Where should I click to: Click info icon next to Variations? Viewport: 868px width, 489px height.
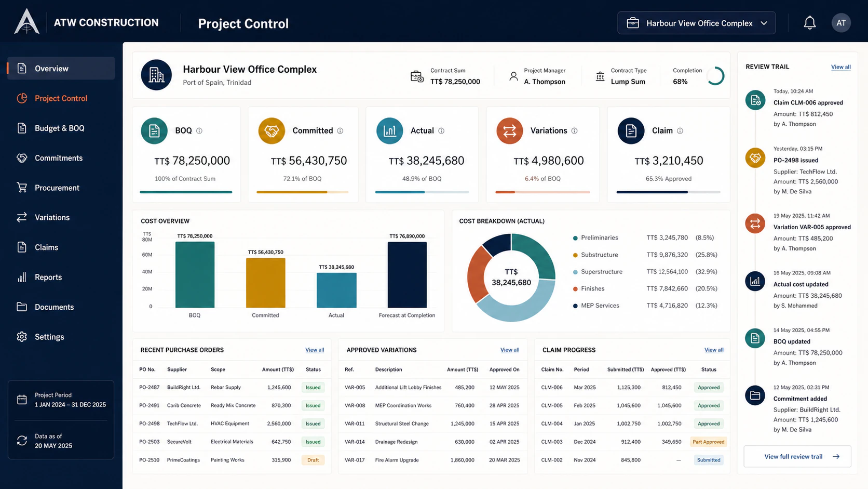(x=574, y=131)
